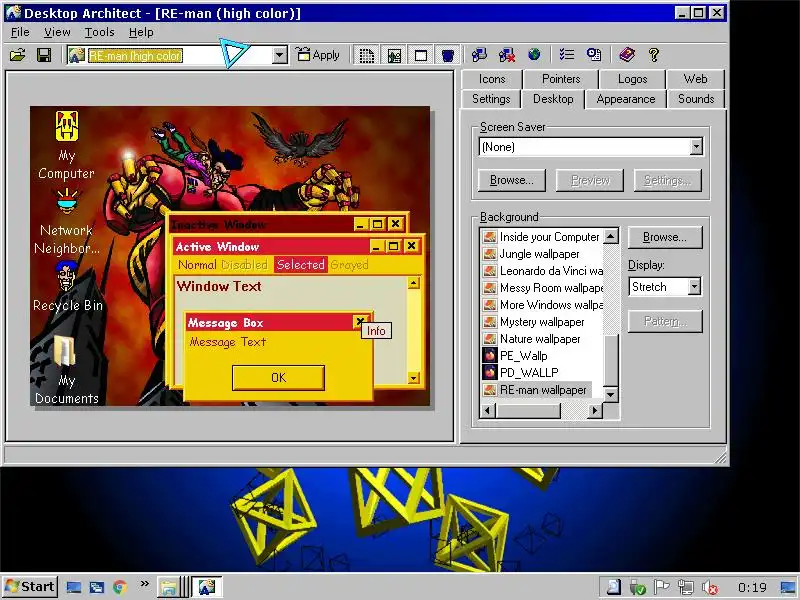Click the clock and monitor toolbar icon
This screenshot has height=600, width=800.
point(594,55)
